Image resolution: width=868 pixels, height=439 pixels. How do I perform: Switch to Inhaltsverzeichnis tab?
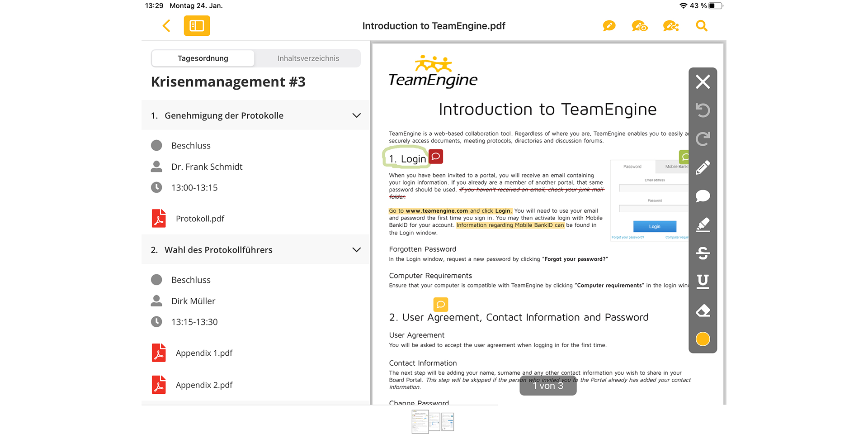(x=308, y=58)
